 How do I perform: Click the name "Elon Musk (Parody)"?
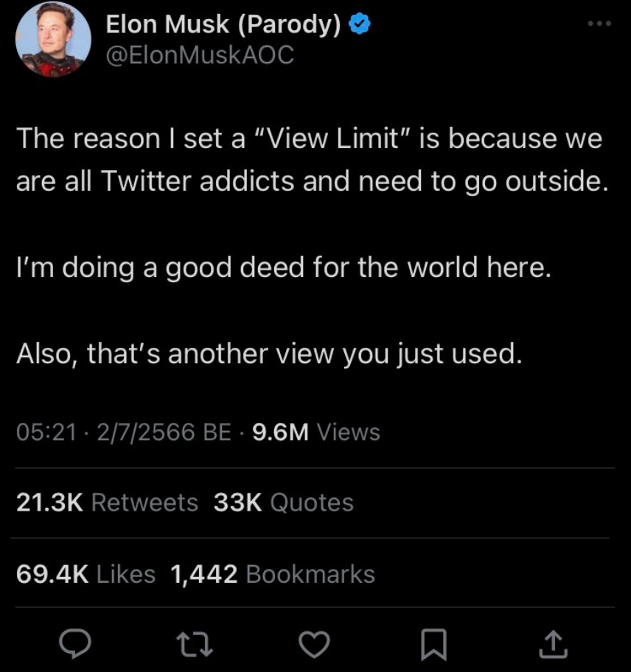click(x=223, y=25)
